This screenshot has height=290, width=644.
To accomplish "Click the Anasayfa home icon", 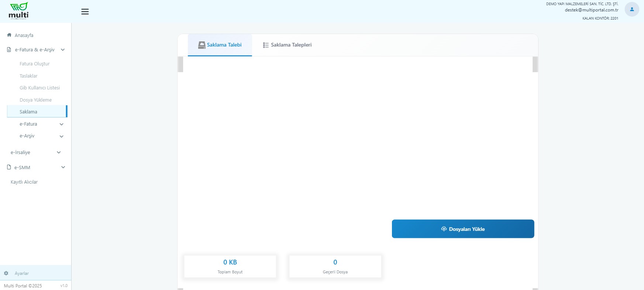I will (x=9, y=35).
